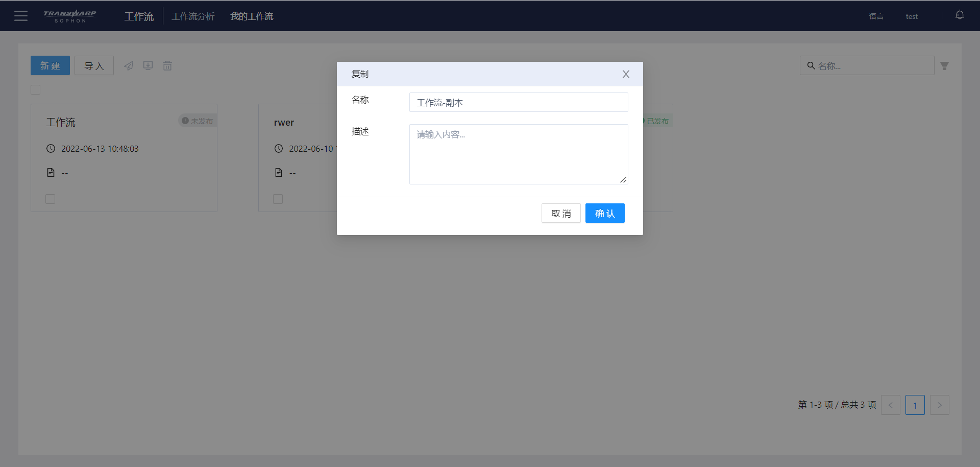The width and height of the screenshot is (980, 467).
Task: Select page 1 in pagination
Action: click(915, 405)
